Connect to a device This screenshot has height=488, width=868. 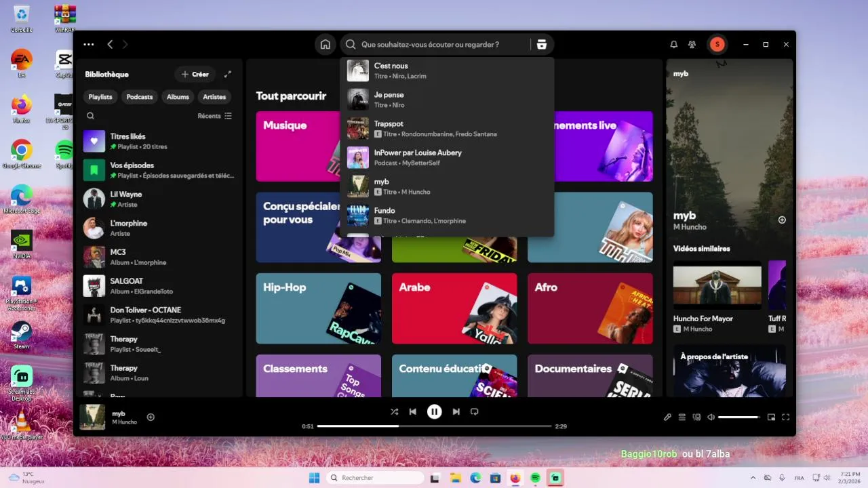[696, 417]
